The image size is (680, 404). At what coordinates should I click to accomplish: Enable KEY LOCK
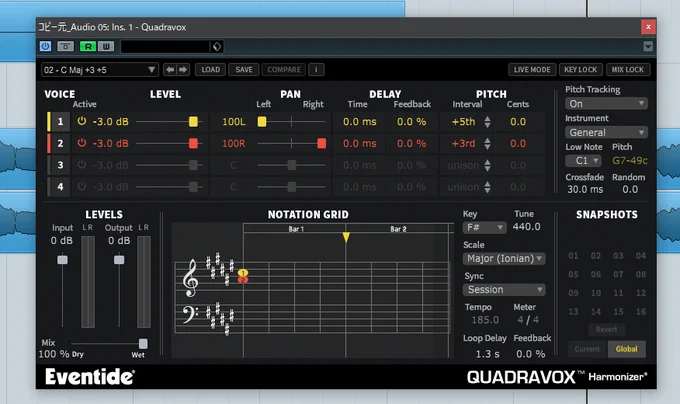(x=580, y=69)
